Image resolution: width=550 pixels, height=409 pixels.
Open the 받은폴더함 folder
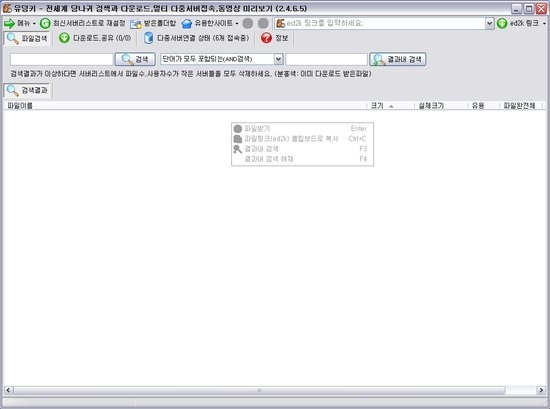click(x=153, y=24)
